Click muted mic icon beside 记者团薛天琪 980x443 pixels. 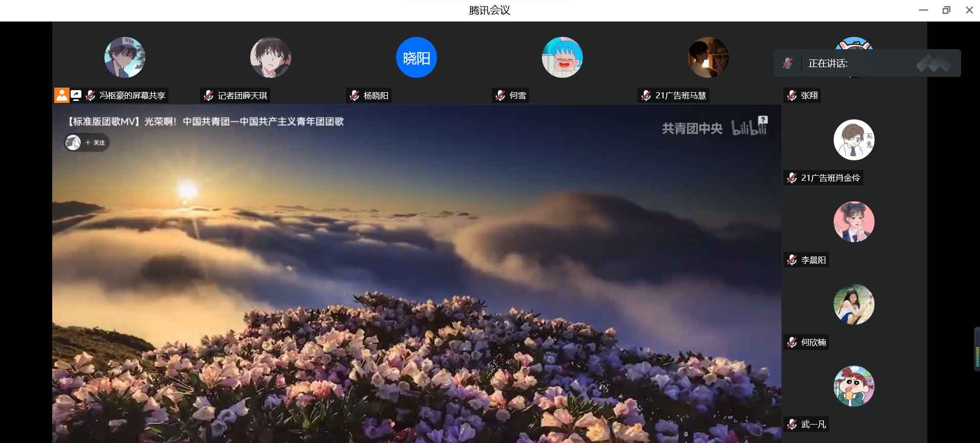click(208, 95)
